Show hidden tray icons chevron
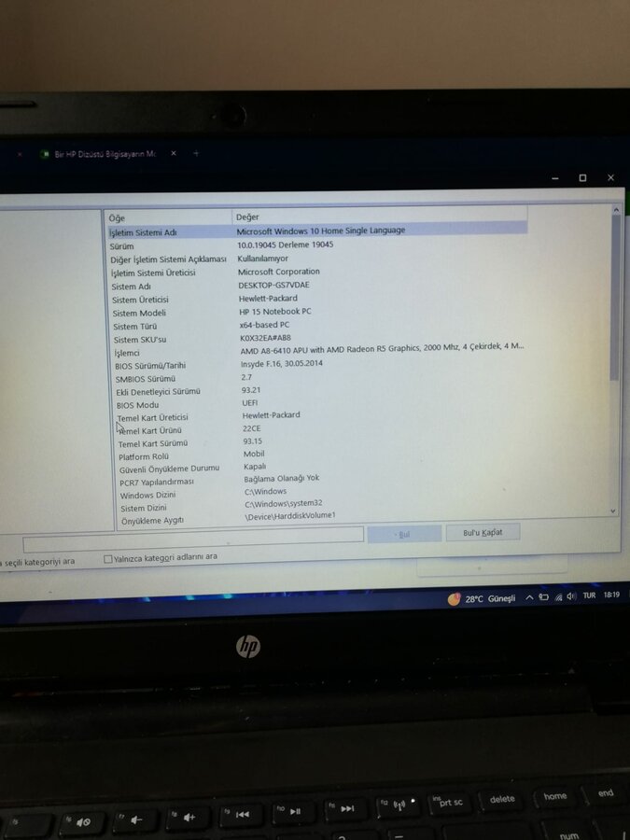630x840 pixels. tap(529, 596)
